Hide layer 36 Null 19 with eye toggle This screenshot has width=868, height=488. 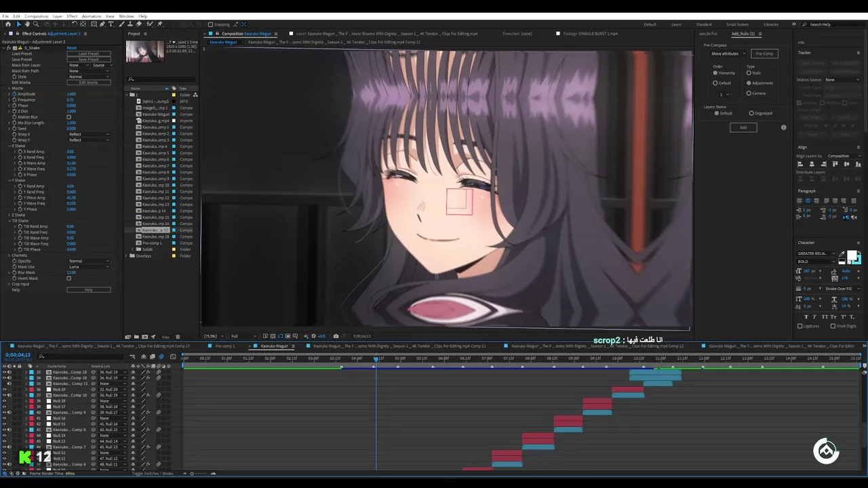click(4, 390)
